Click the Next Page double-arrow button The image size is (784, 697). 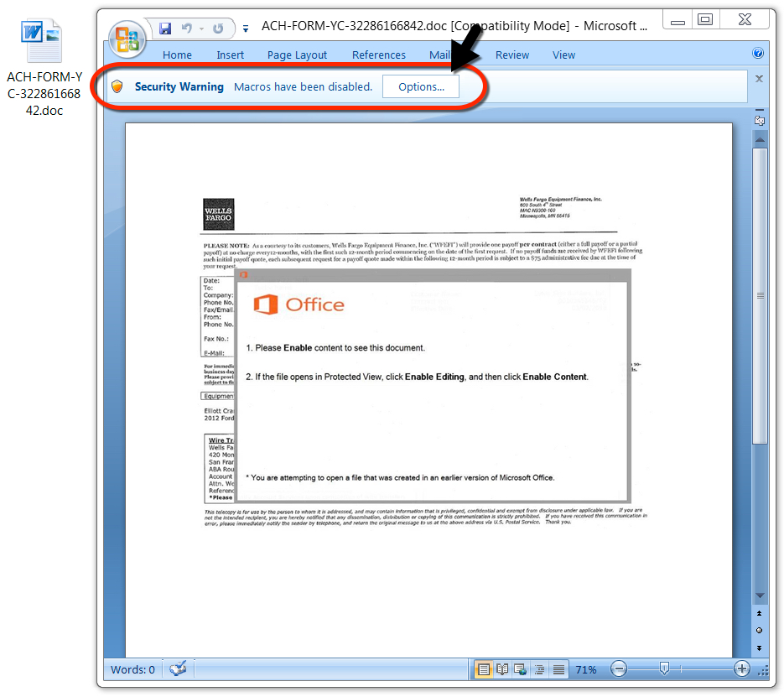(x=760, y=648)
